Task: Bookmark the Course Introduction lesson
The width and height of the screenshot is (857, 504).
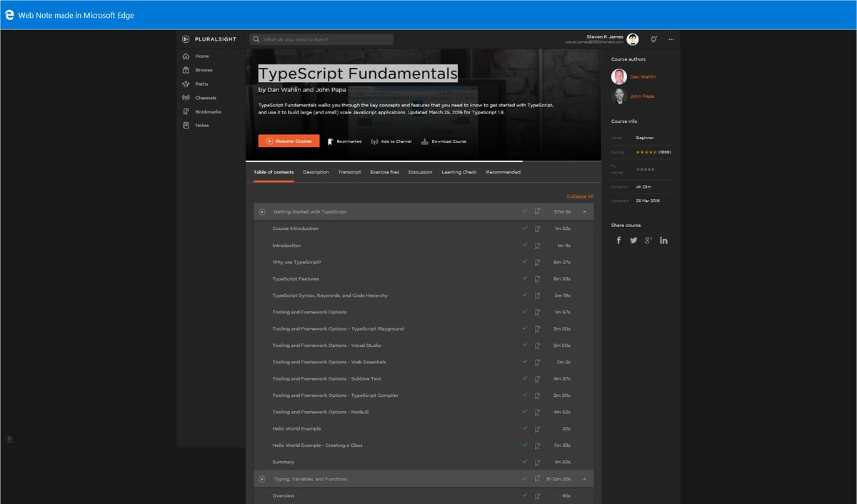Action: (537, 229)
